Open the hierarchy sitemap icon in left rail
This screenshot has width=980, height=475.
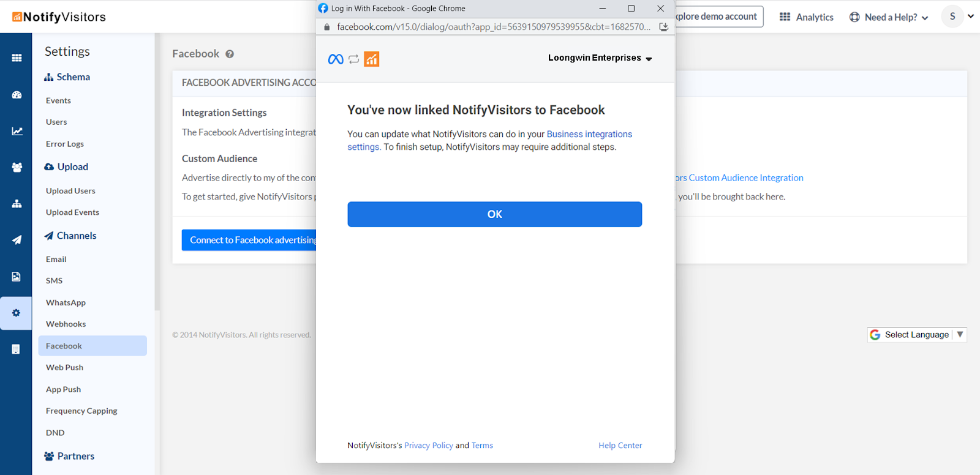coord(17,204)
